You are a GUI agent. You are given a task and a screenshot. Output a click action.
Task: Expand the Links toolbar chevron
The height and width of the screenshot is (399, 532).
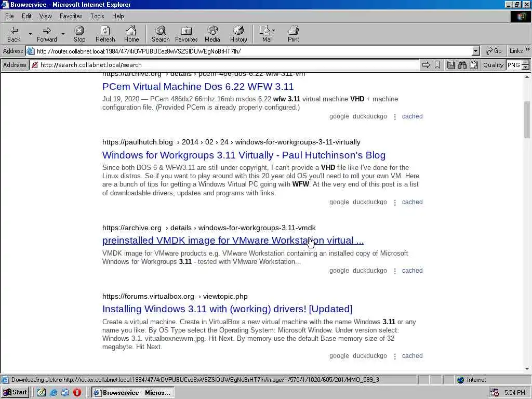pos(528,49)
